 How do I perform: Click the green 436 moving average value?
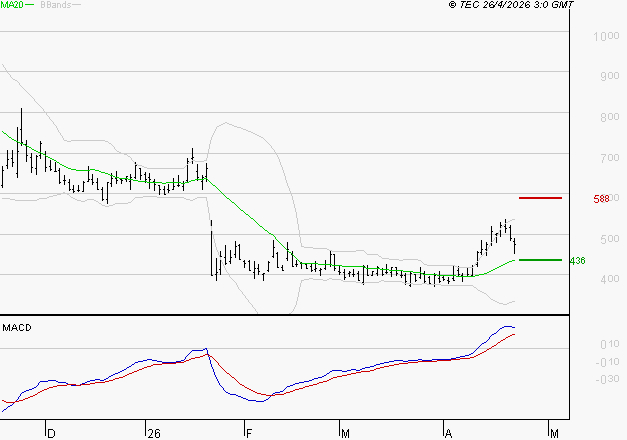pyautogui.click(x=577, y=261)
